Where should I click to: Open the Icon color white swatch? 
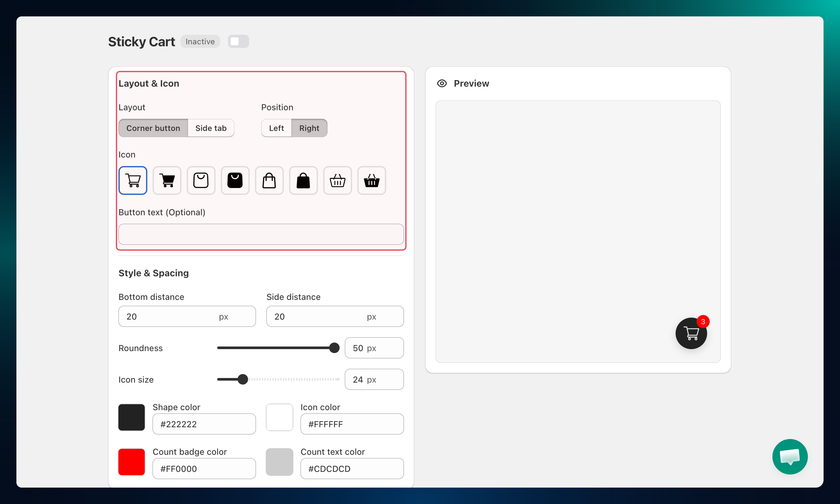tap(280, 417)
